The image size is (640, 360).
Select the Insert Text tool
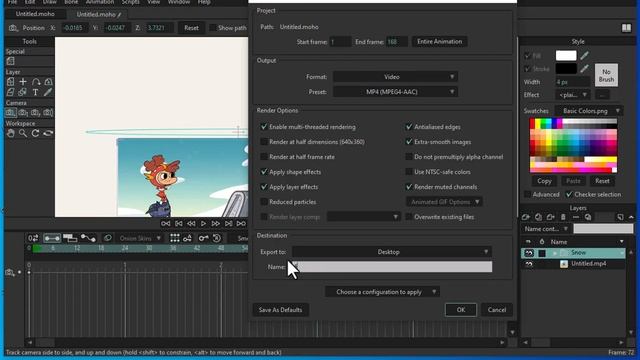tap(36, 92)
